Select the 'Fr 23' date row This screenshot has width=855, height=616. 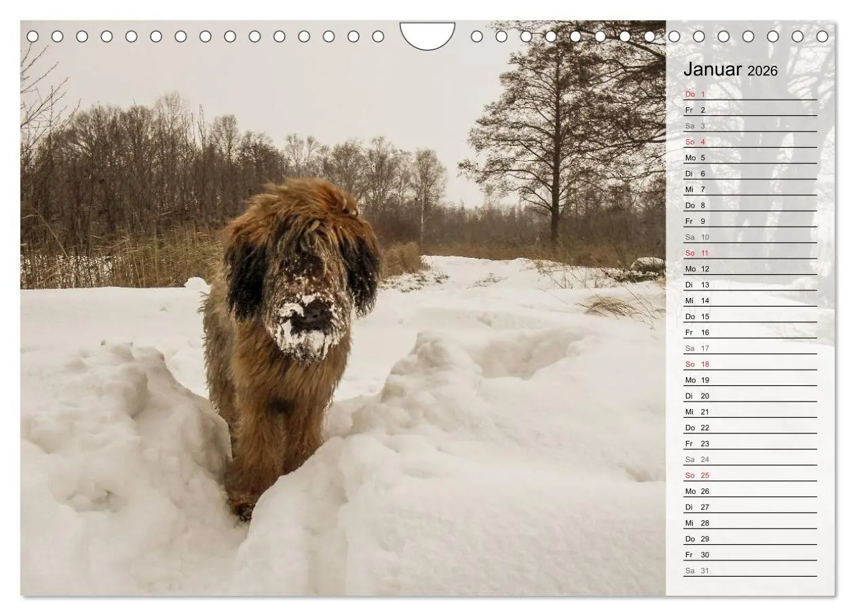(x=750, y=444)
